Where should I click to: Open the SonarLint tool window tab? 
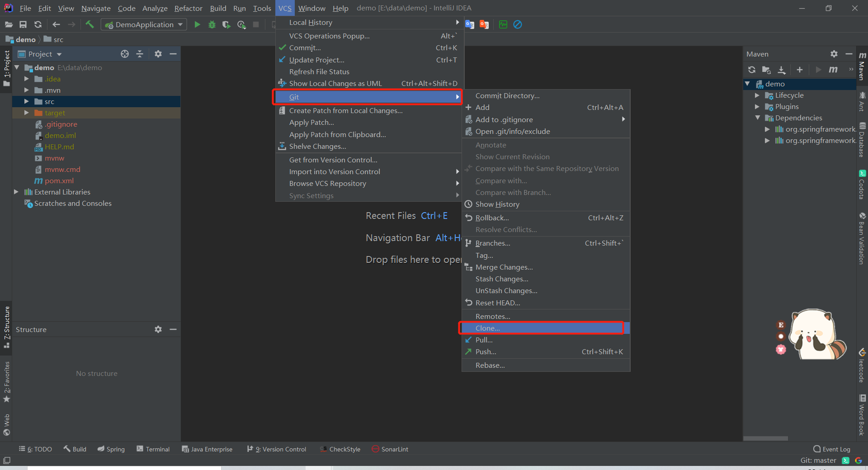390,449
